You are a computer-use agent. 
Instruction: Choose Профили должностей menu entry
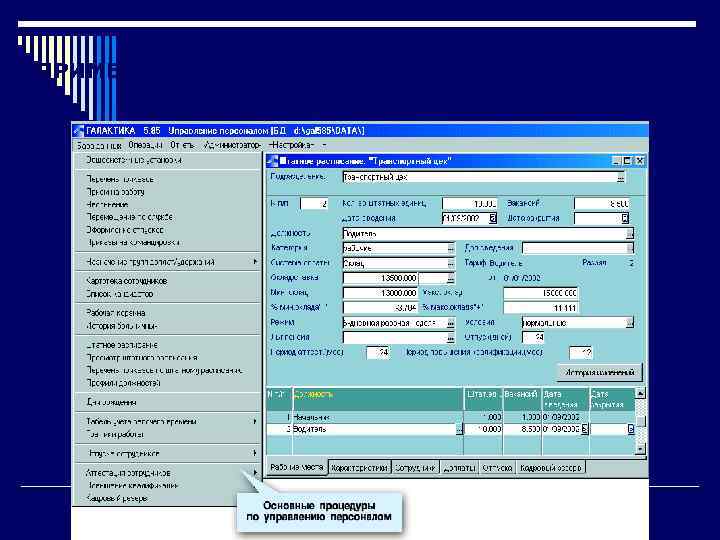pos(124,382)
